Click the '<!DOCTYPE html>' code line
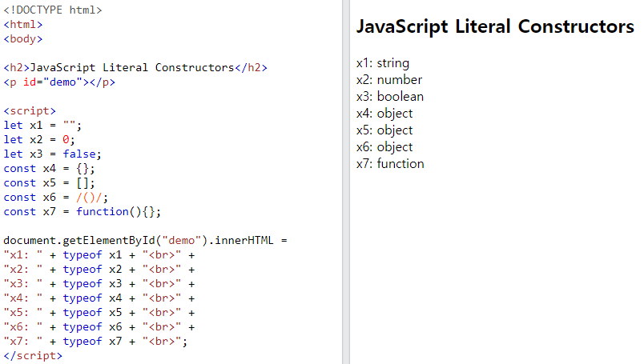The height and width of the screenshot is (364, 644). click(x=53, y=10)
